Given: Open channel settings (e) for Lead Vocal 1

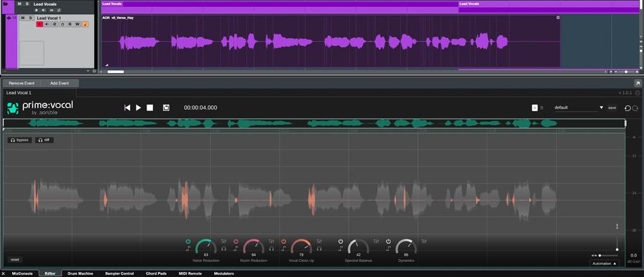Looking at the screenshot, I should [x=55, y=24].
